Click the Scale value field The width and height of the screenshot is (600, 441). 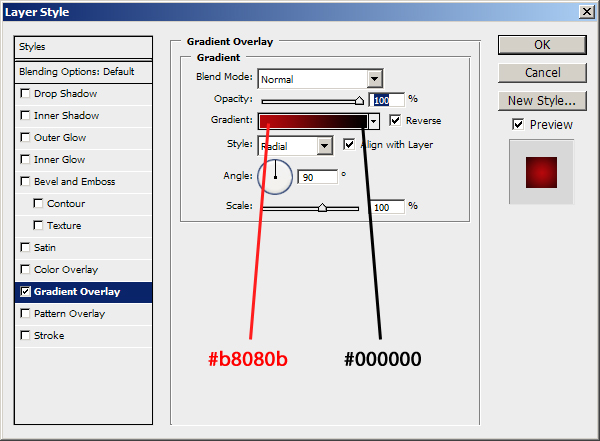[386, 207]
